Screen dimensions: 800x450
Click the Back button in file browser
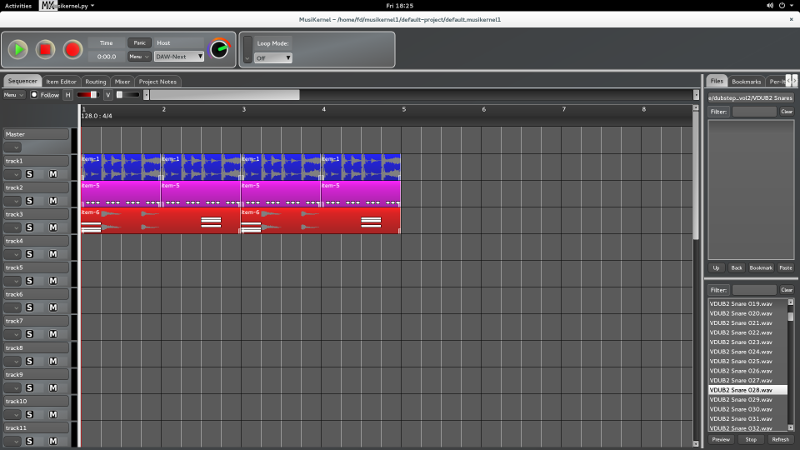[736, 268]
